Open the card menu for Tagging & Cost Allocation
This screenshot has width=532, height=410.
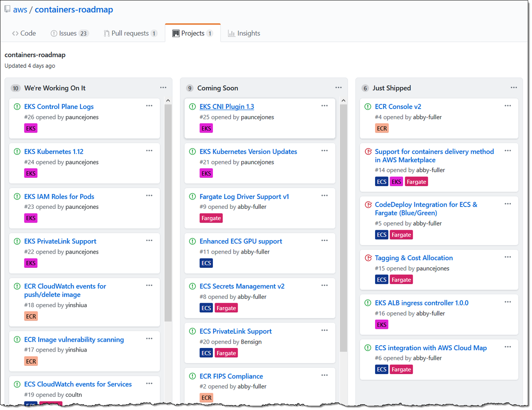coord(508,257)
